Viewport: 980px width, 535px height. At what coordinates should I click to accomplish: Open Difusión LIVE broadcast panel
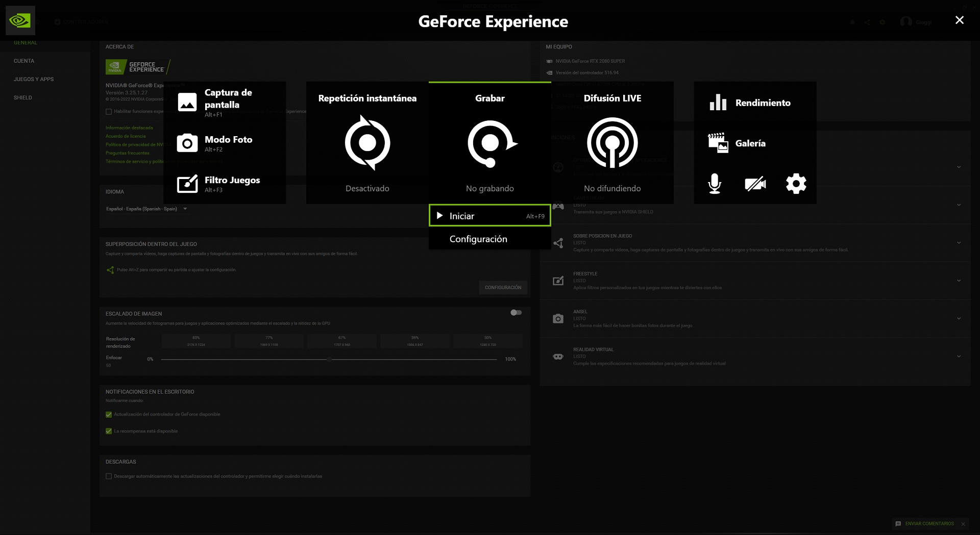pos(612,143)
